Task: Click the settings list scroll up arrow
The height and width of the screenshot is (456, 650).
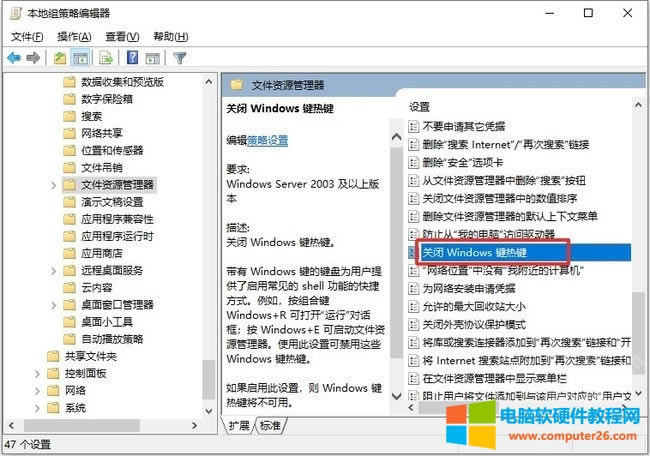Action: point(638,105)
